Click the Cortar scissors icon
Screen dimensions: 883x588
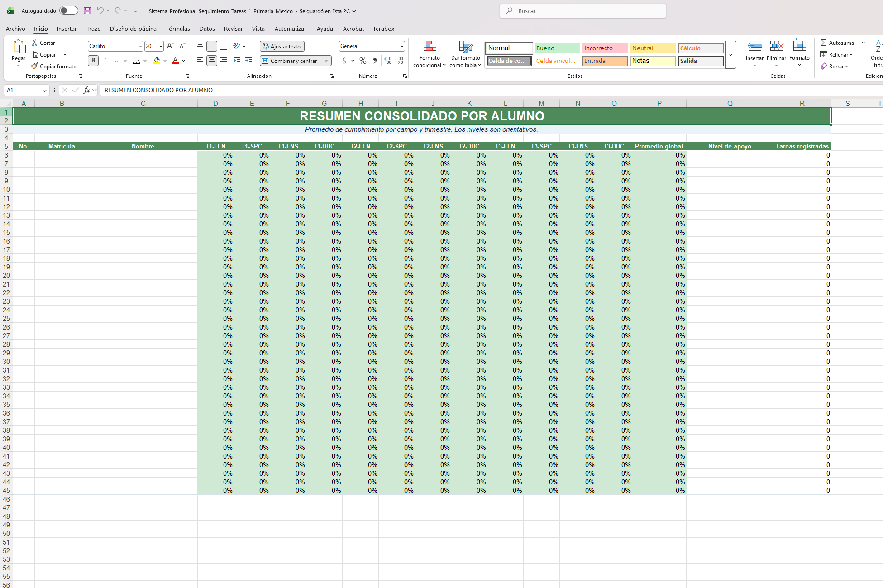pyautogui.click(x=34, y=43)
